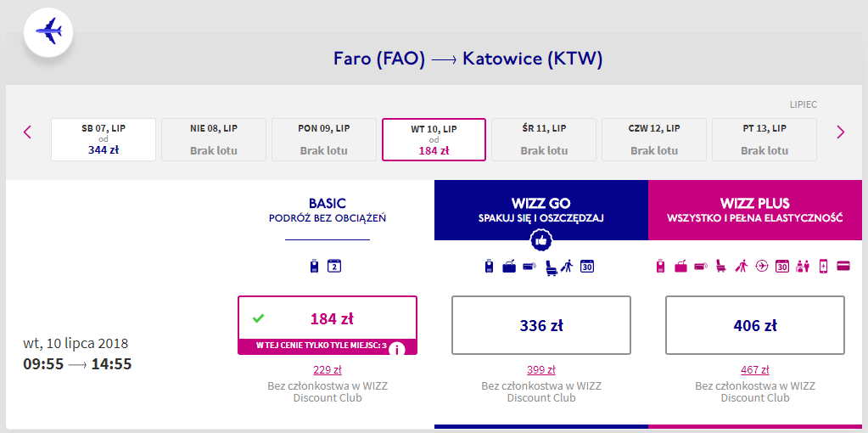Click the info icon on Basic fare
The image size is (868, 433).
tap(397, 350)
